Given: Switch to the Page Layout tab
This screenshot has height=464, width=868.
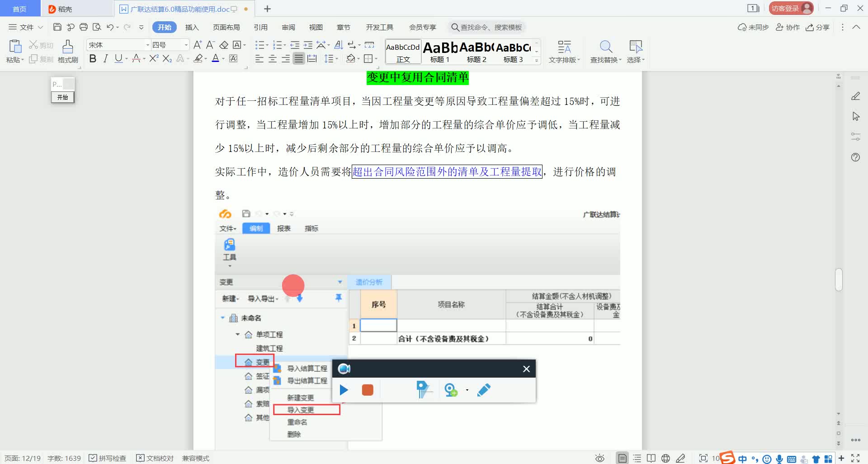Looking at the screenshot, I should (x=226, y=27).
